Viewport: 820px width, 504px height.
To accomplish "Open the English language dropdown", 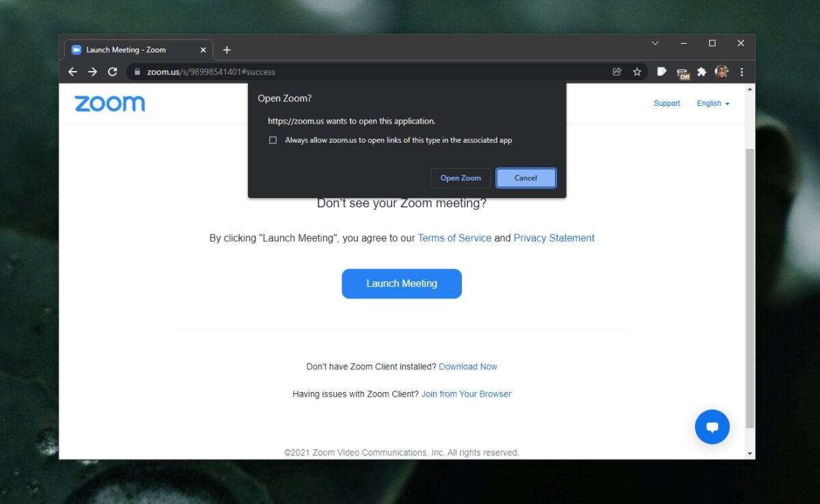I will tap(712, 103).
